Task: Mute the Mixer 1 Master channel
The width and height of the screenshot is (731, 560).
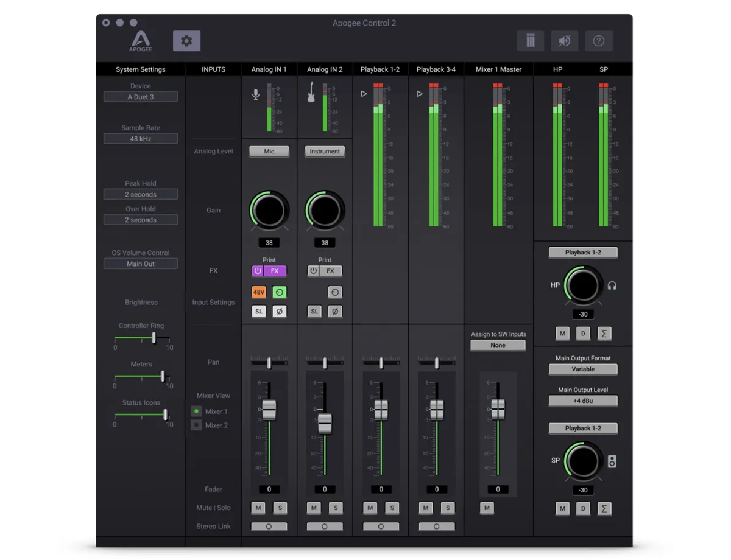Action: [486, 508]
